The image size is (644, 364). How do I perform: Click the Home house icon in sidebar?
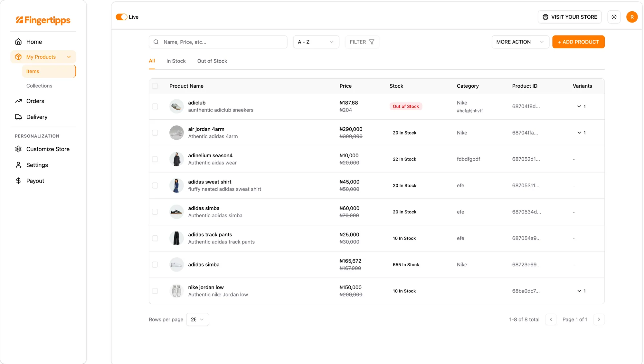coord(18,42)
